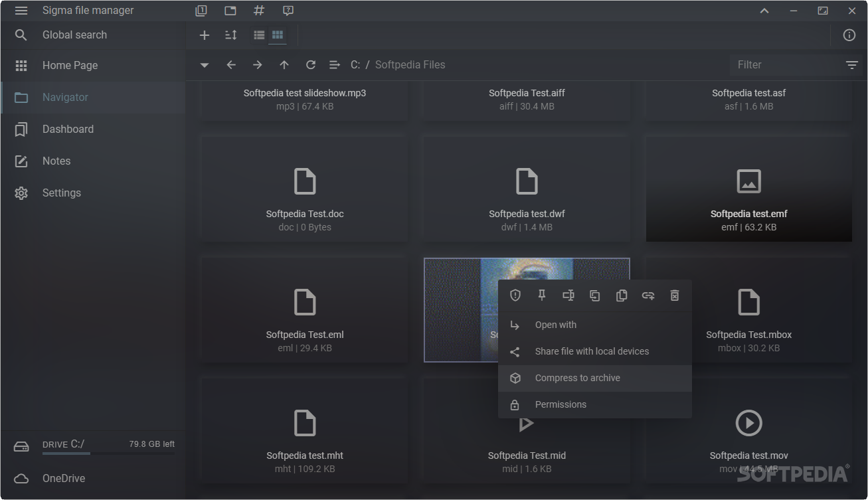Click the rename icon in context menu
The width and height of the screenshot is (868, 500).
[x=568, y=295]
